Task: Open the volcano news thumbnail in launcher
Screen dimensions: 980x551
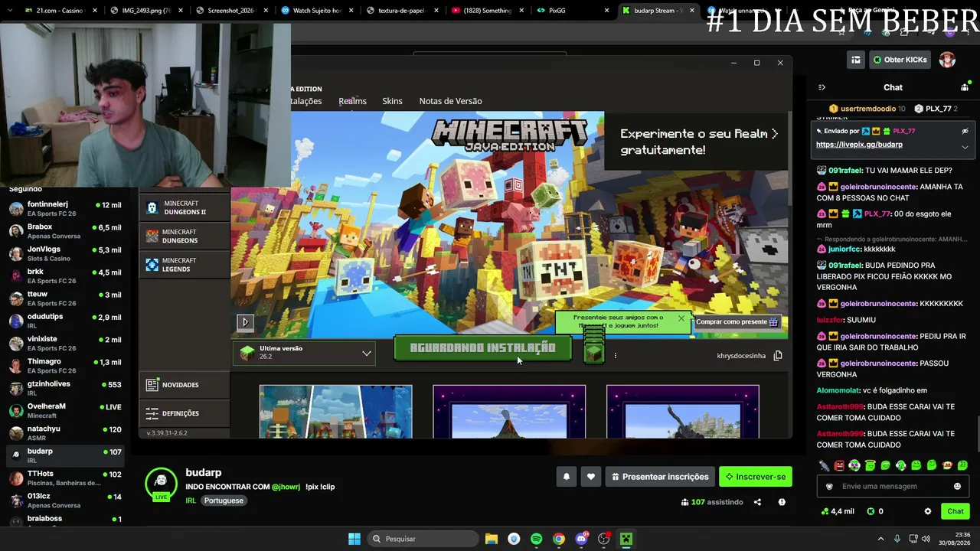Action: point(509,412)
